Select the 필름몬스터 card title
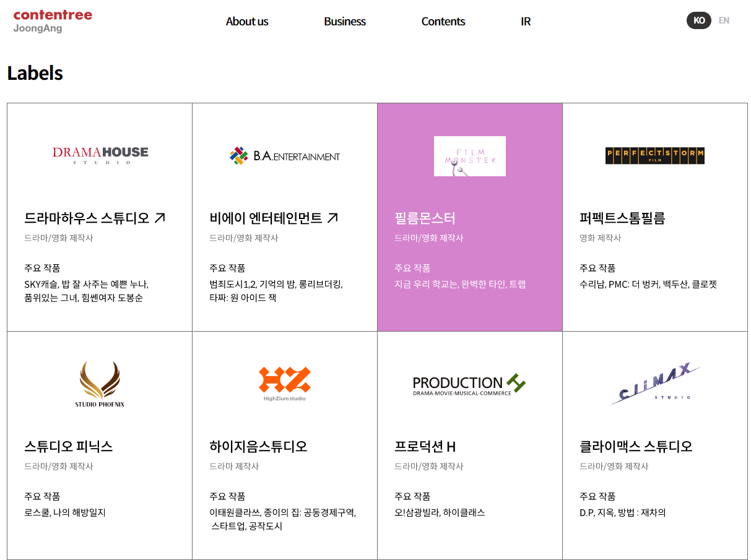Screen dimensions: 751x560 (425, 218)
